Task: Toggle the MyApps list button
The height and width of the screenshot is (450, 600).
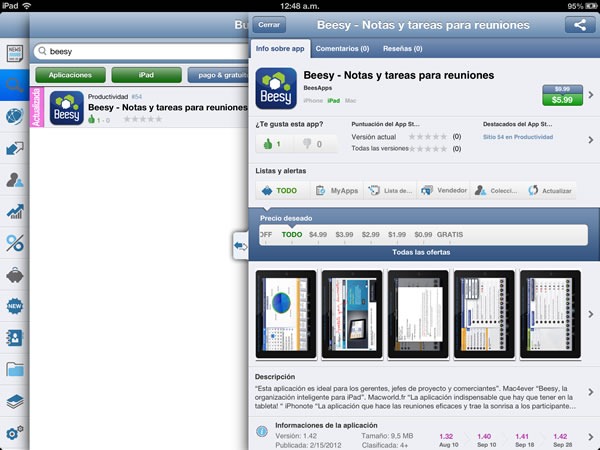Action: (x=337, y=191)
